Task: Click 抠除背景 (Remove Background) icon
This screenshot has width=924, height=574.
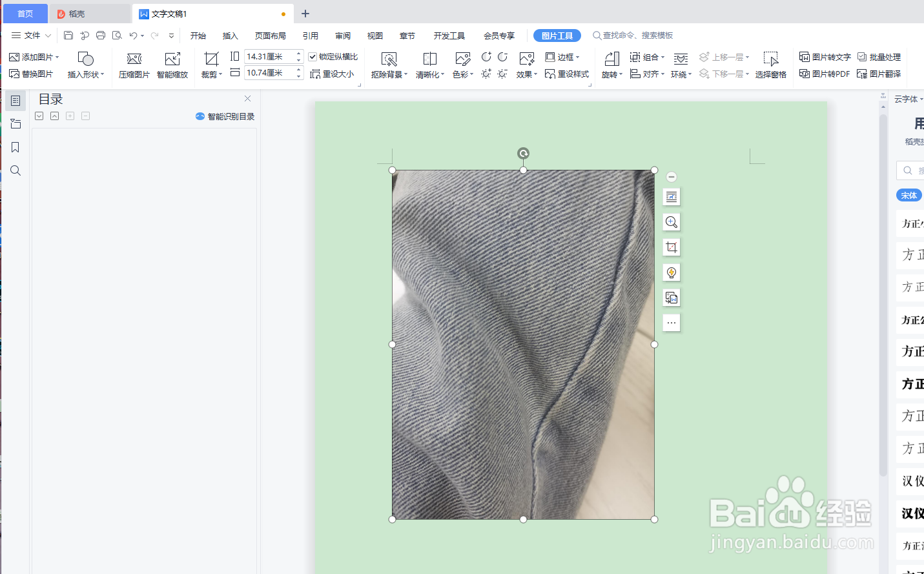Action: click(x=389, y=59)
